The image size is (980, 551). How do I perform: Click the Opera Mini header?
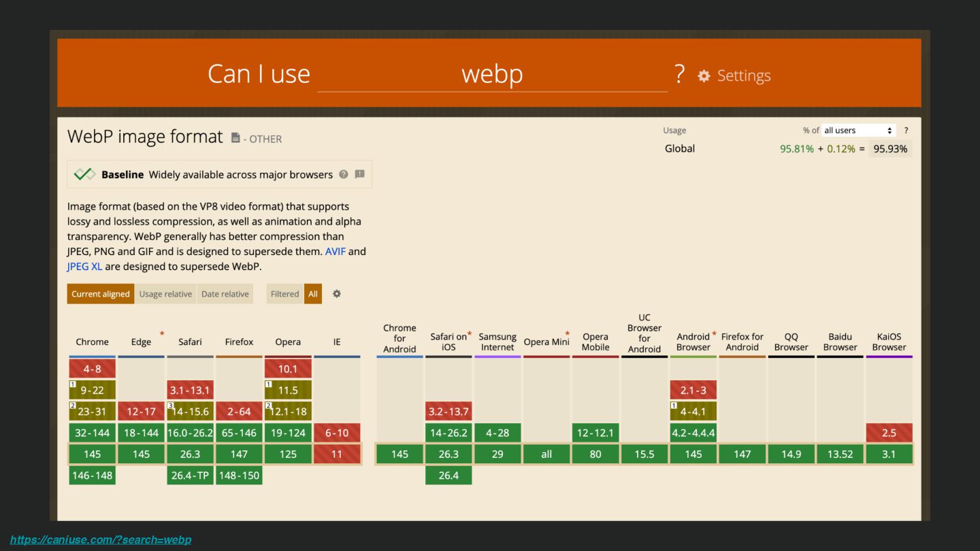point(546,341)
